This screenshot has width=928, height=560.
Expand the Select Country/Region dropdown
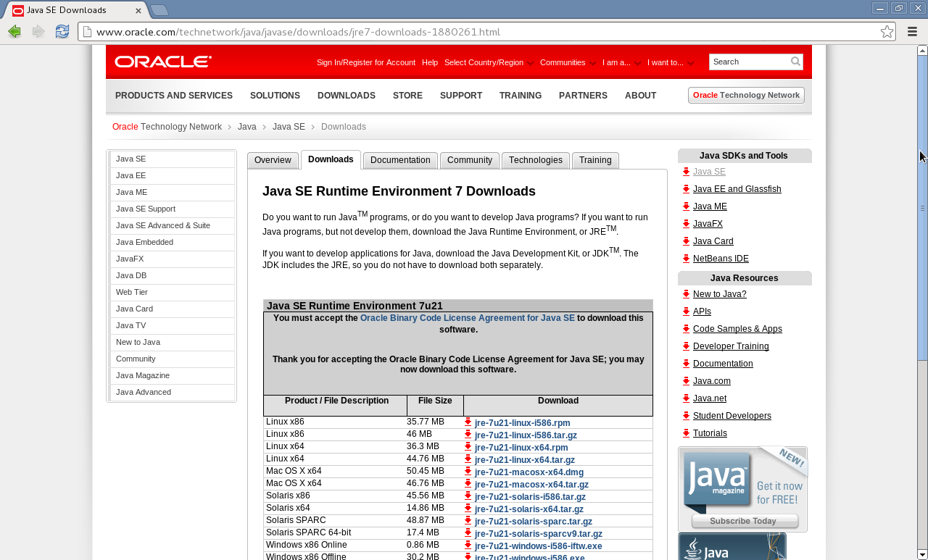[489, 62]
